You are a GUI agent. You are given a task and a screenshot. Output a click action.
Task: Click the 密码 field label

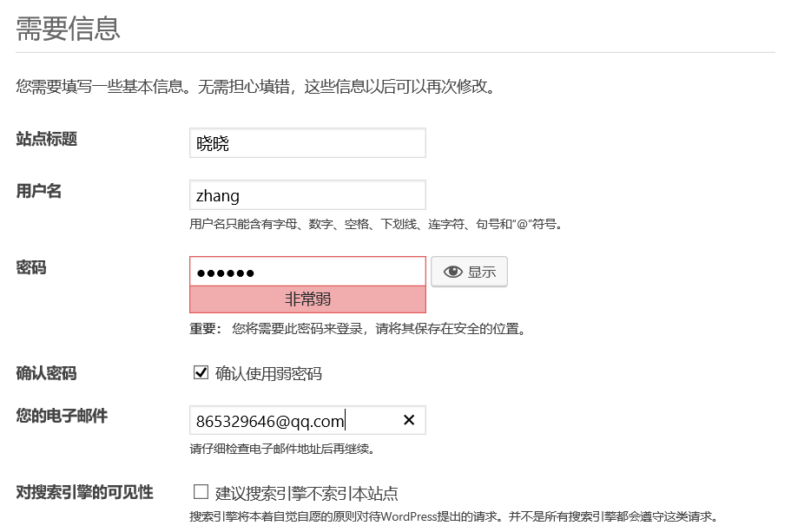coord(31,268)
